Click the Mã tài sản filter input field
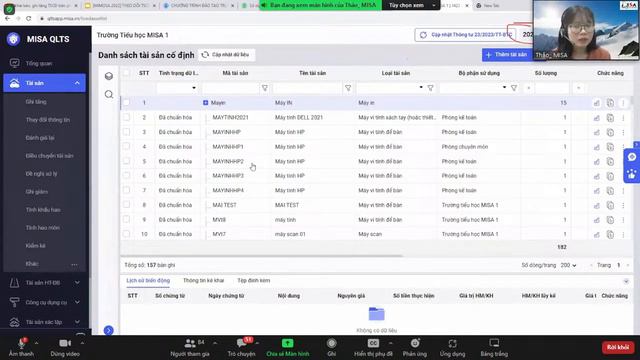 [231, 88]
